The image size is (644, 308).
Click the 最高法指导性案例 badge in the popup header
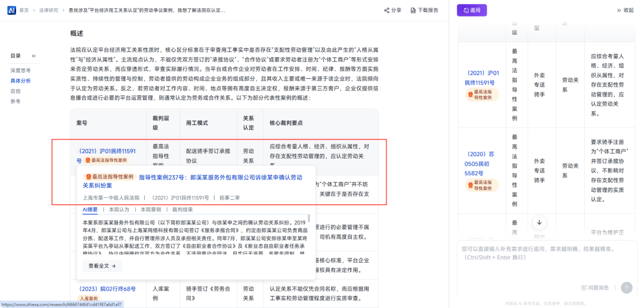coord(109,177)
